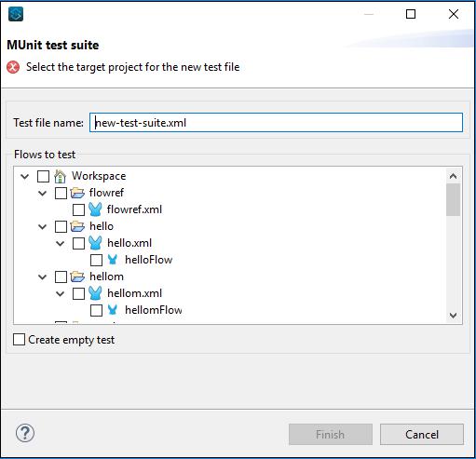Collapse the hellom folder node

pyautogui.click(x=43, y=277)
